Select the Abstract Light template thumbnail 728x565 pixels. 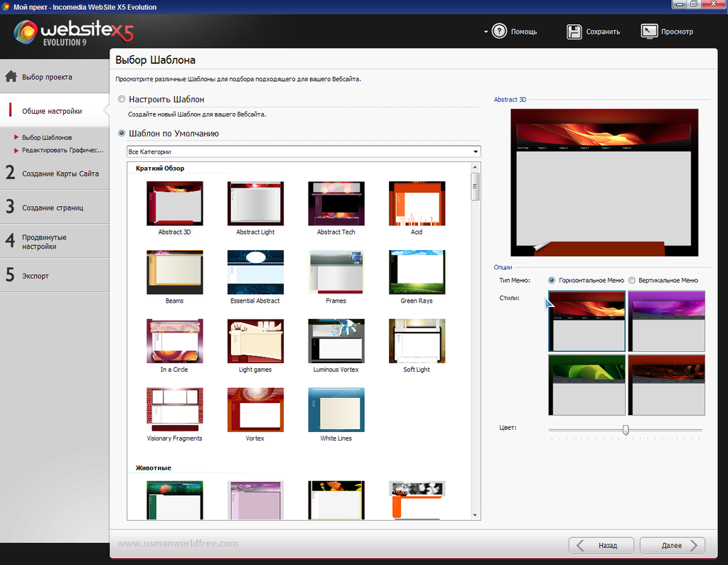255,203
